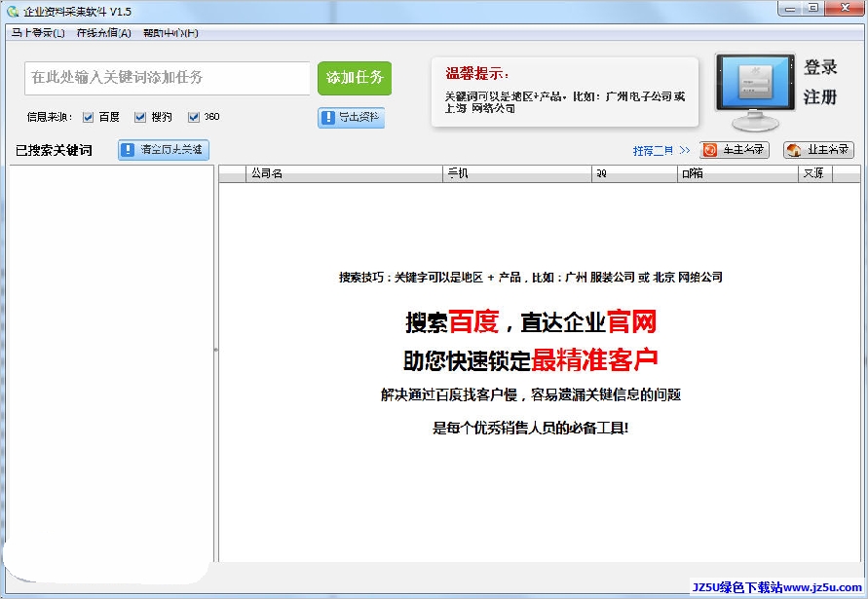Close the 企业资料采集软件 window

[845, 9]
